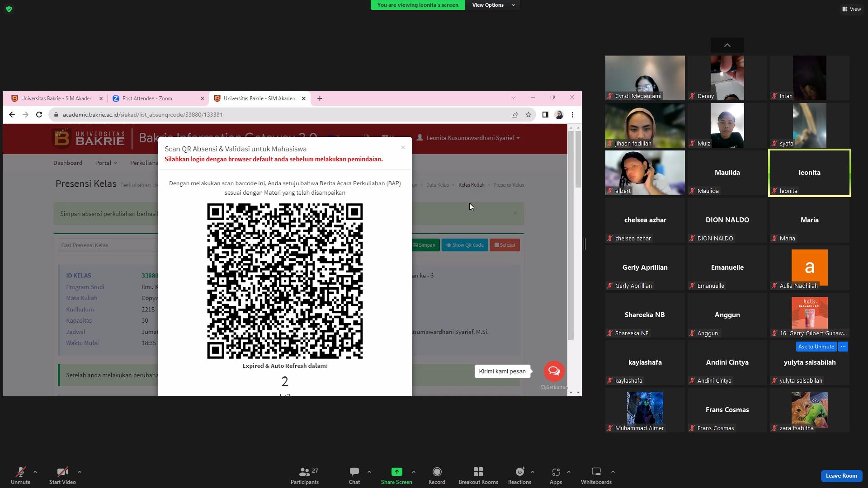Open Leonita Kusumawardhani Syarief user dropdown
Screen dimensions: 868x488
(468, 138)
